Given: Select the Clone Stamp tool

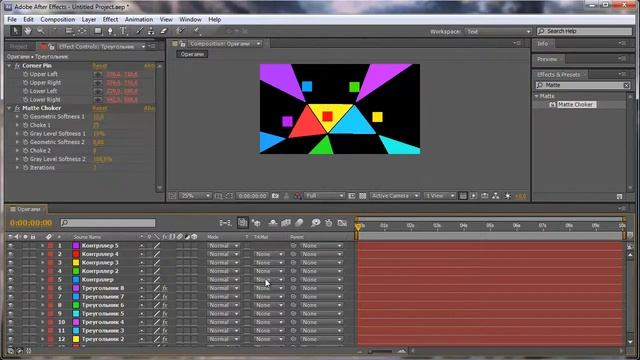Looking at the screenshot, I should (x=151, y=31).
